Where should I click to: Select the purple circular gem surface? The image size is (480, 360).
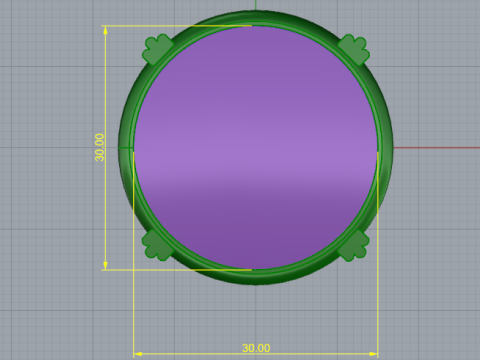coord(256,147)
